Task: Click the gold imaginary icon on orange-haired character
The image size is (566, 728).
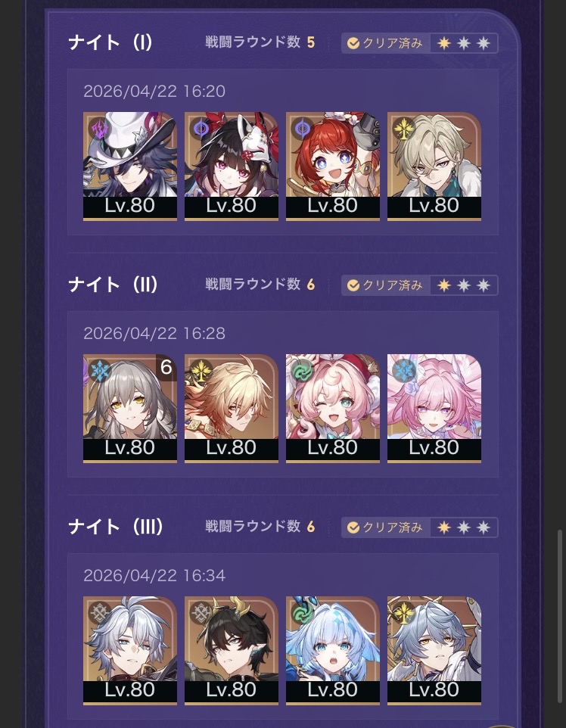Action: click(x=201, y=371)
